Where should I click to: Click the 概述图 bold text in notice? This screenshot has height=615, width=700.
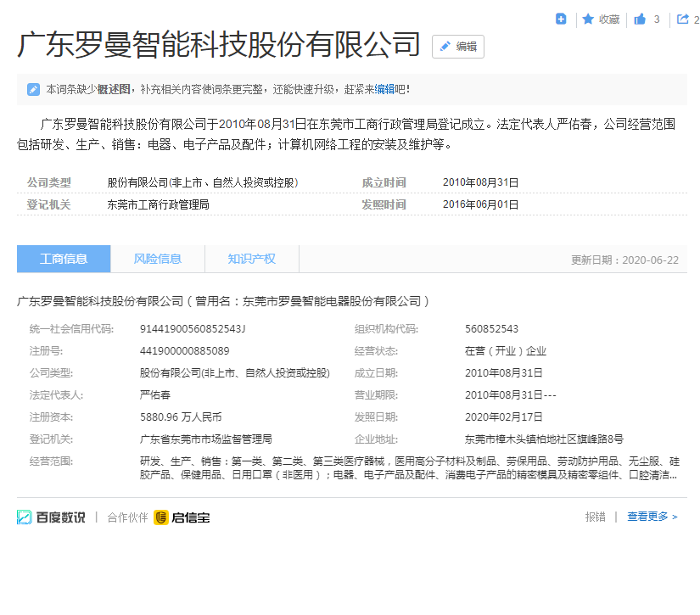tap(114, 89)
